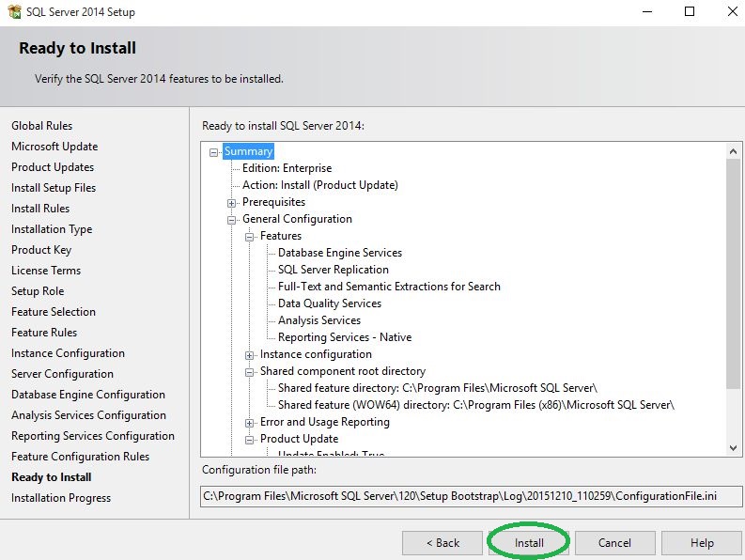This screenshot has height=560, width=745.
Task: Cancel the SQL Server setup
Action: coord(614,543)
